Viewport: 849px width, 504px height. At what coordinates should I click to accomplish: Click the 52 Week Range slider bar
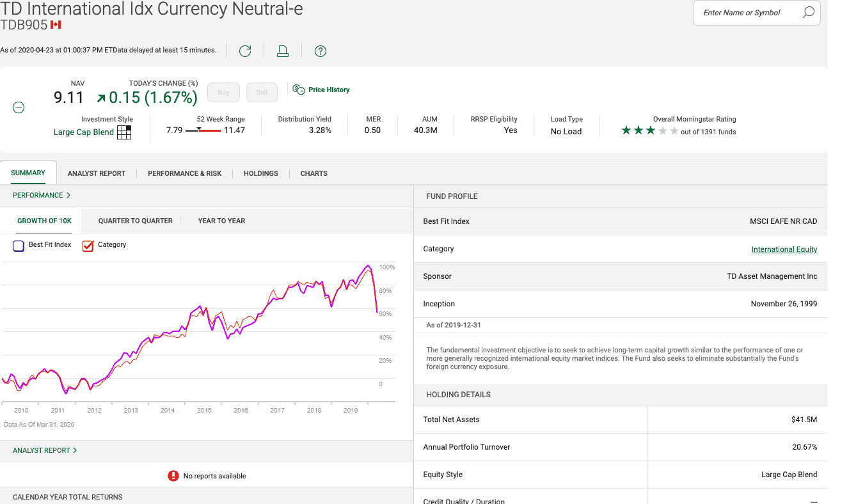click(203, 130)
